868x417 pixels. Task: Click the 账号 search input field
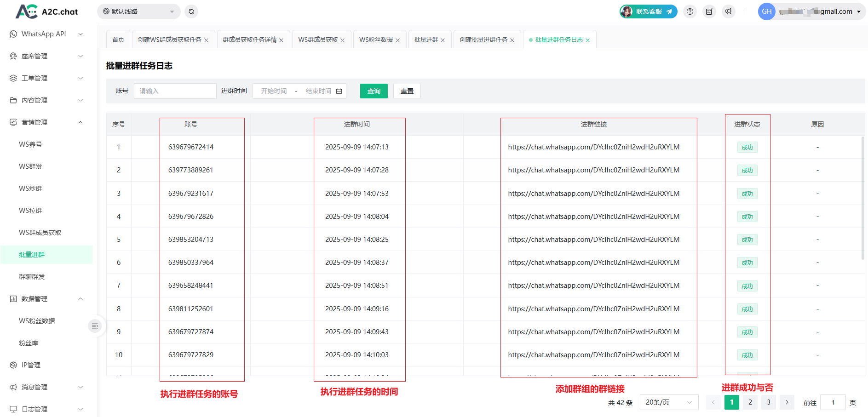[x=175, y=91]
